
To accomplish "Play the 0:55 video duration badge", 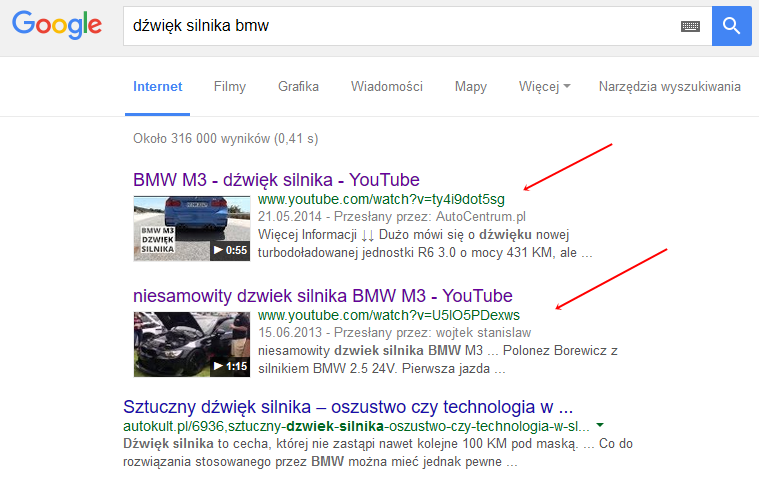I will click(230, 250).
